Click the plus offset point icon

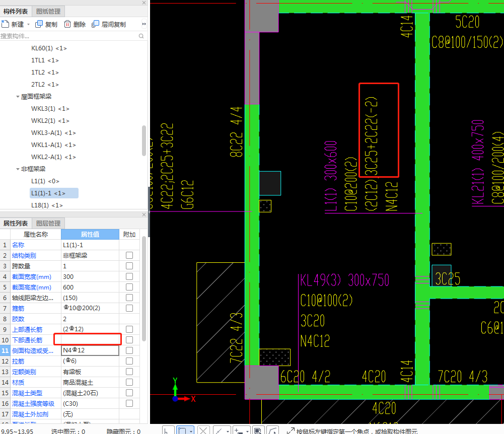(239, 430)
